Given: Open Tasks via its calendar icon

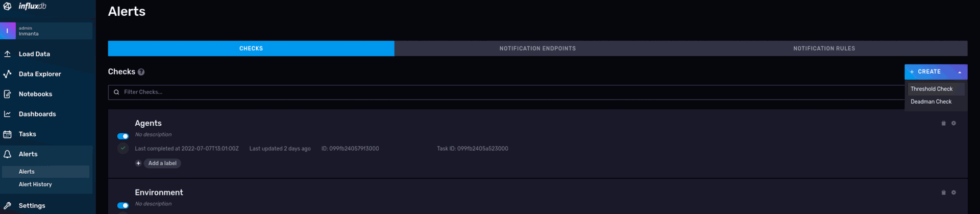Looking at the screenshot, I should pyautogui.click(x=8, y=134).
